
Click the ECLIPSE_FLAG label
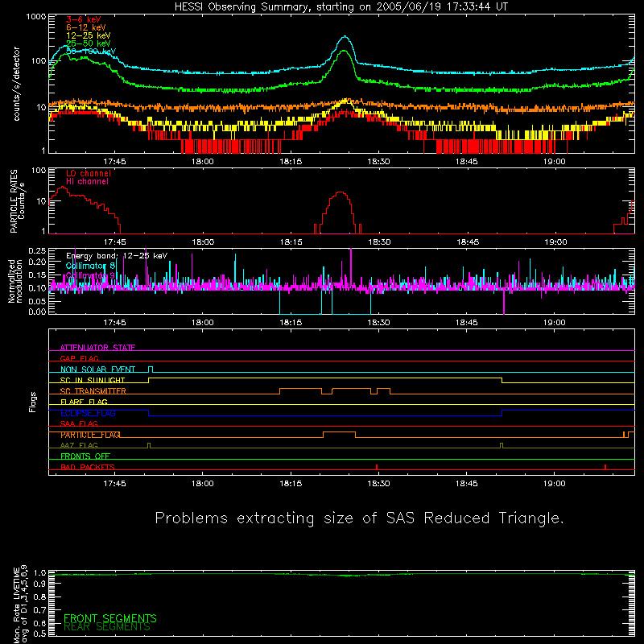pos(88,413)
